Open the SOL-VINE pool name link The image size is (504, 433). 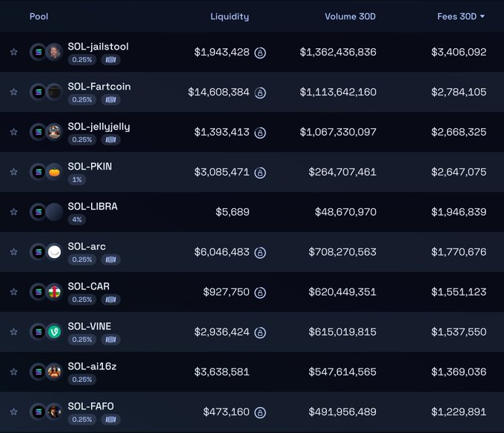(x=89, y=326)
